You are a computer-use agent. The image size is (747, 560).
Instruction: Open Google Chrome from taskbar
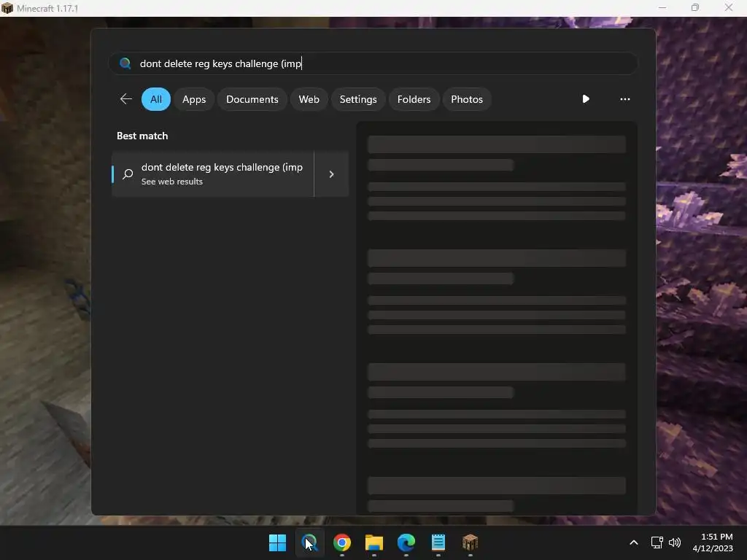pyautogui.click(x=341, y=542)
